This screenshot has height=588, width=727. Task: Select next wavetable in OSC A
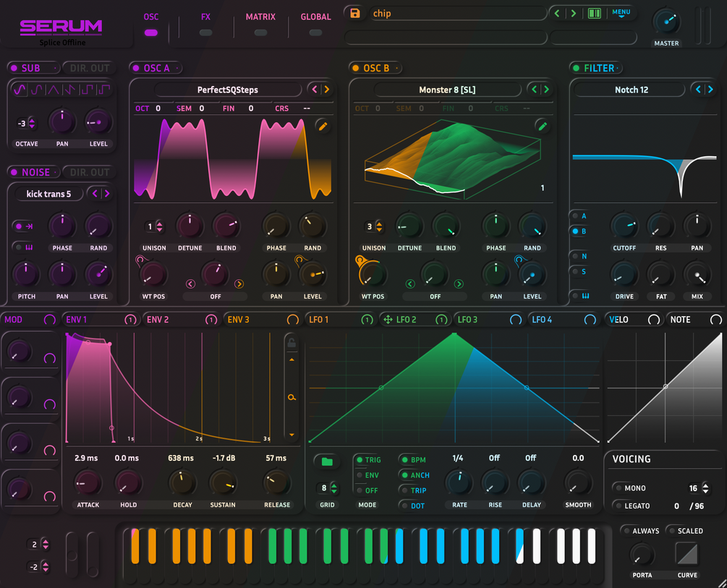(327, 89)
